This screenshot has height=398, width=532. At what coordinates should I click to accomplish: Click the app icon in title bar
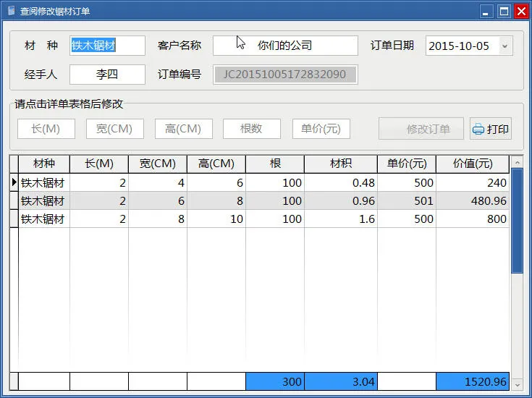coord(11,11)
